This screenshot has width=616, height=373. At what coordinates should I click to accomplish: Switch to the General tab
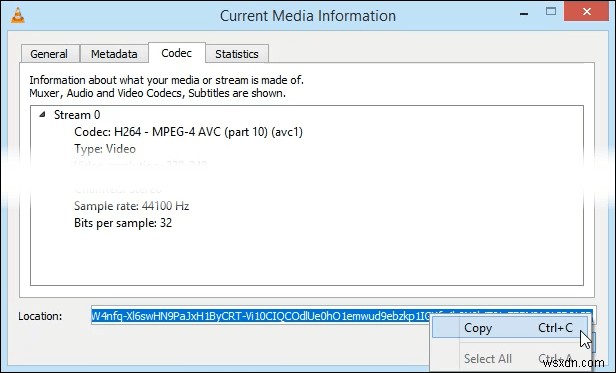click(x=50, y=54)
